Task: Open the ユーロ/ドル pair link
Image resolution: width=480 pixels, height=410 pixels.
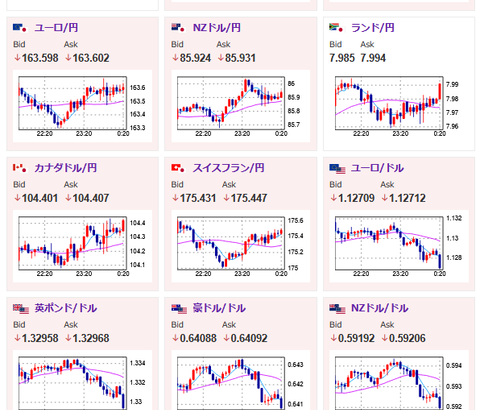Action: coord(377,168)
